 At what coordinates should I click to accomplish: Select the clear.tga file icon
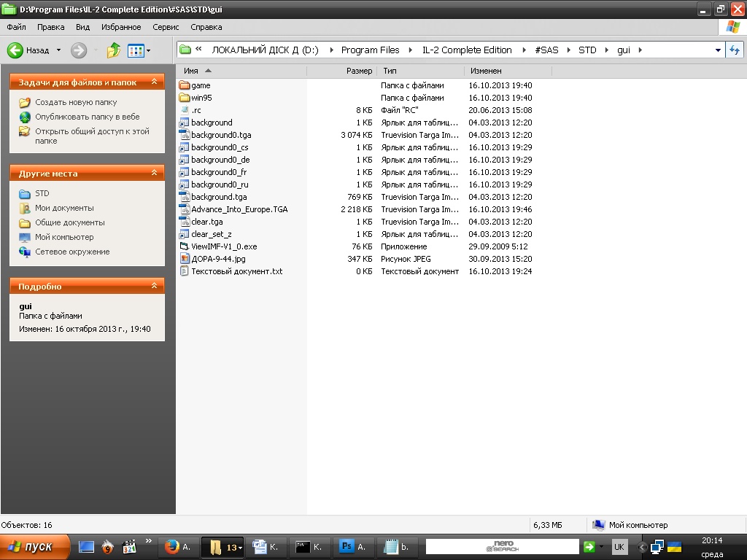[x=185, y=222]
